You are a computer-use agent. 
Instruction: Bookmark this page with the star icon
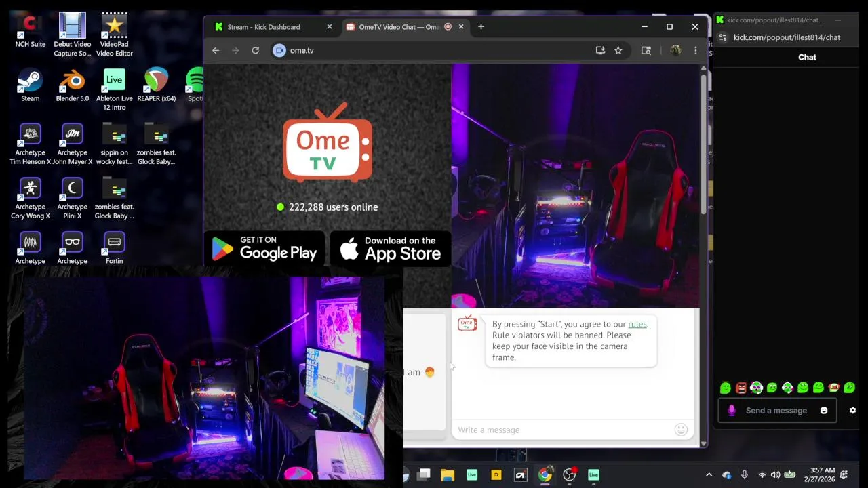(618, 50)
